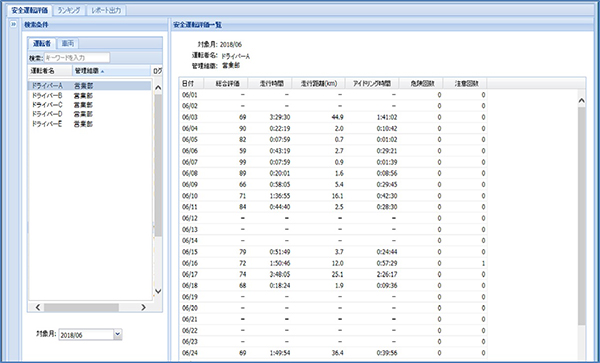This screenshot has width=600, height=363.
Task: Sort table by 注意回数 column header
Action: coord(465,83)
